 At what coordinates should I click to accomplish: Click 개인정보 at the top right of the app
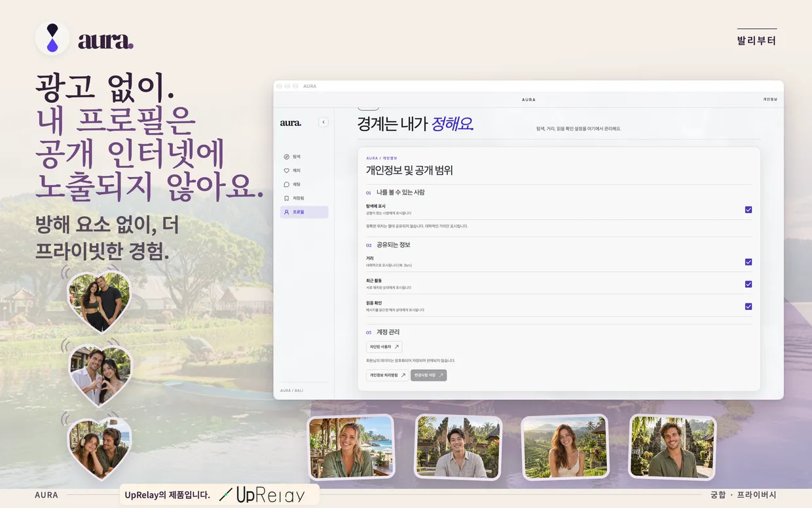tap(770, 100)
